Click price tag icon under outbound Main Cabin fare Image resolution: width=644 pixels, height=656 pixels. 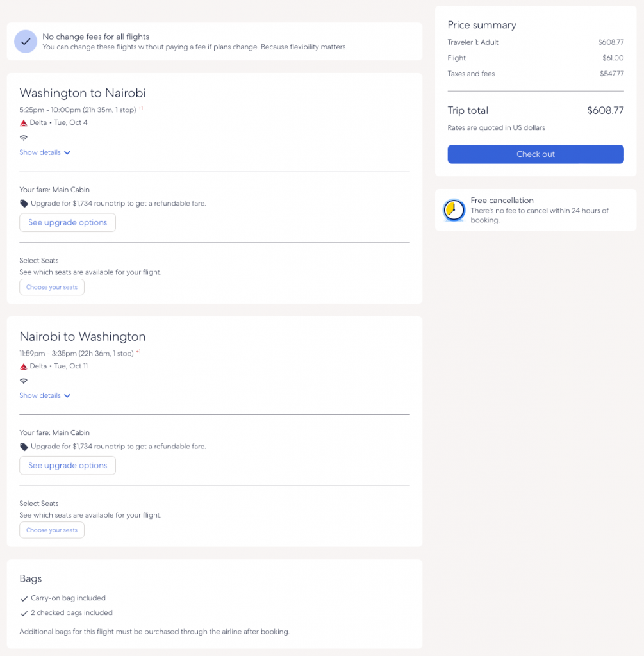pos(24,204)
